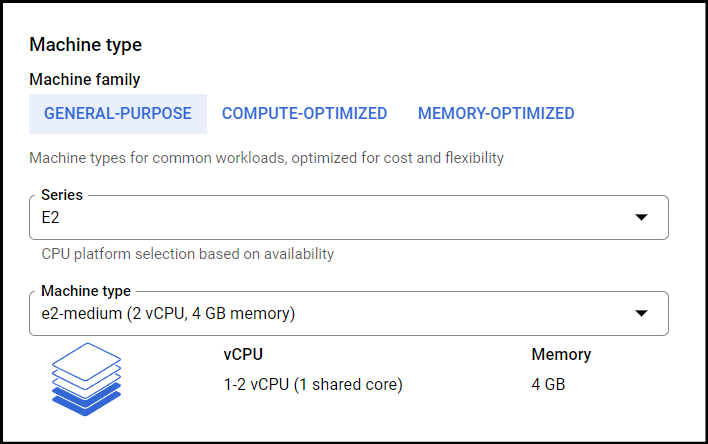
Task: Click the stacked layers machine icon
Action: 86,379
